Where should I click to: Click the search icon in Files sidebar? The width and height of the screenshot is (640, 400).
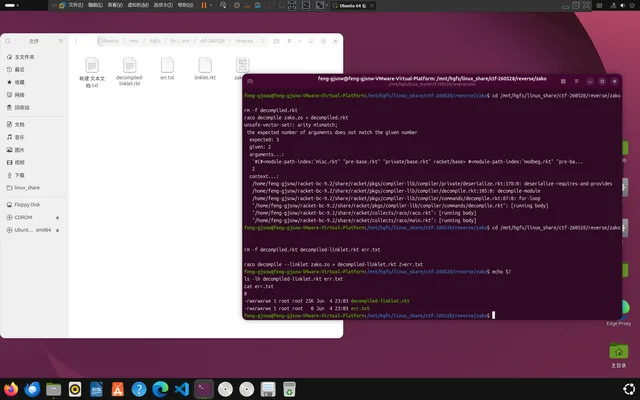tap(8, 41)
